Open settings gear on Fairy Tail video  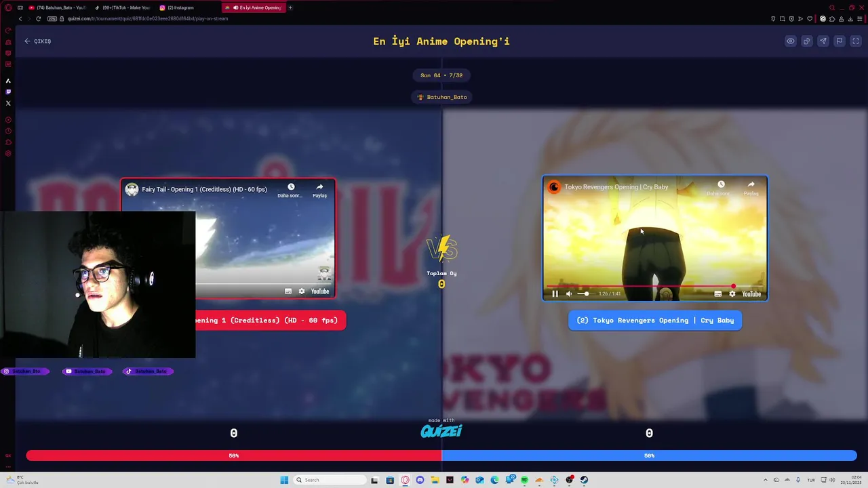pos(302,291)
